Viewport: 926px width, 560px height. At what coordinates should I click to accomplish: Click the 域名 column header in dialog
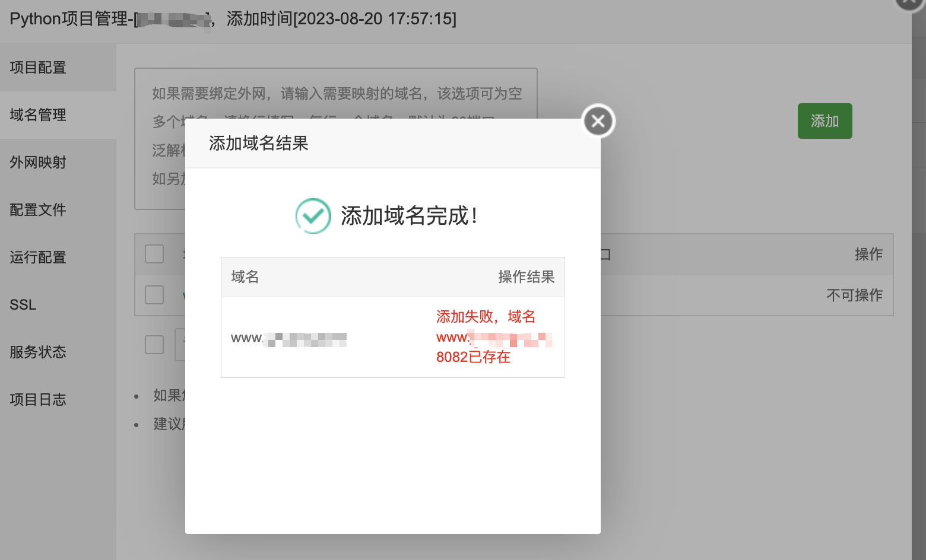coord(245,277)
